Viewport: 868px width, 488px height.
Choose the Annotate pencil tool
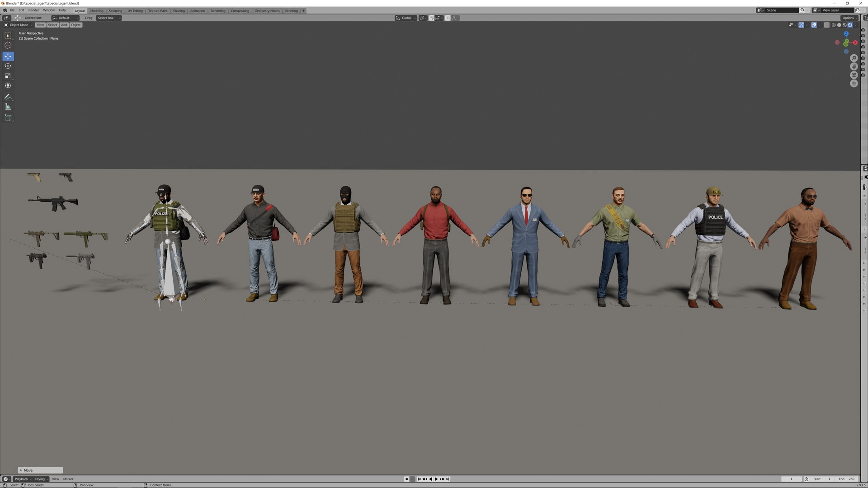[8, 97]
